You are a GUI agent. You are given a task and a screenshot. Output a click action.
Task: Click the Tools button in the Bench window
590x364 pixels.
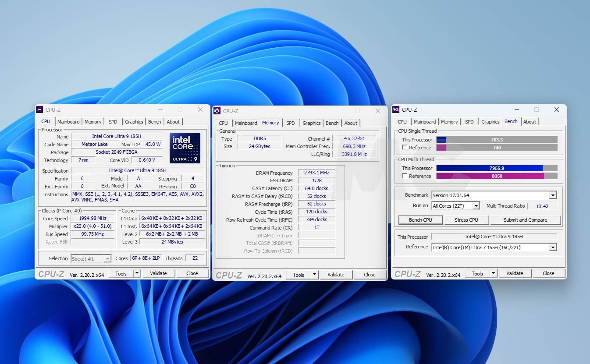pos(477,273)
